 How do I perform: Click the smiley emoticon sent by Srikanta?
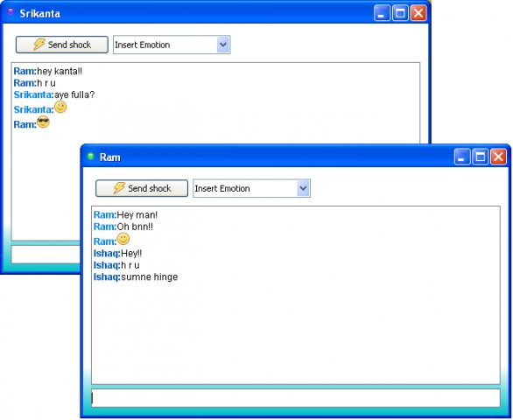[60, 107]
